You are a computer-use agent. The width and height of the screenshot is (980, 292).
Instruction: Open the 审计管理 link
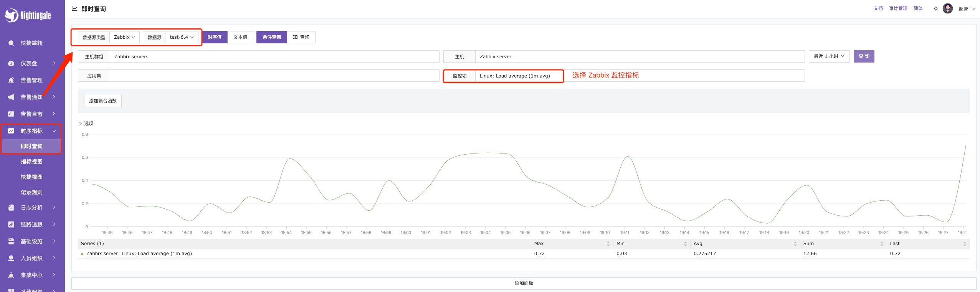coord(898,8)
